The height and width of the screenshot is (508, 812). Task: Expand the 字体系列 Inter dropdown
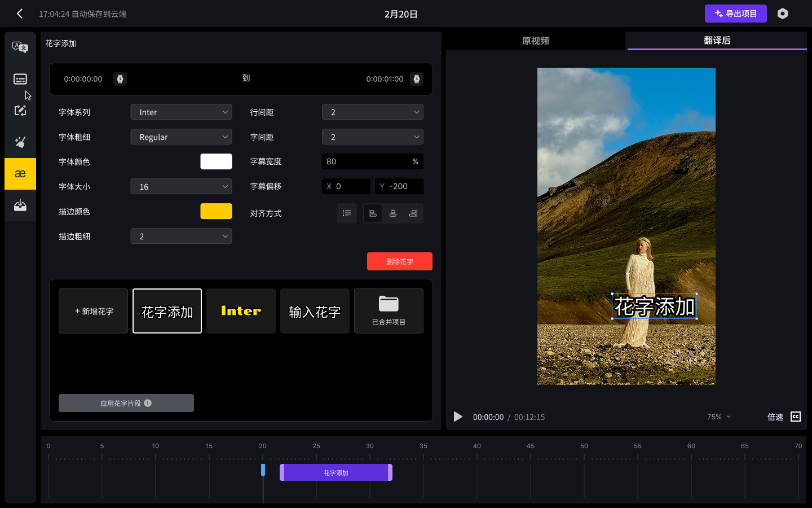tap(181, 112)
